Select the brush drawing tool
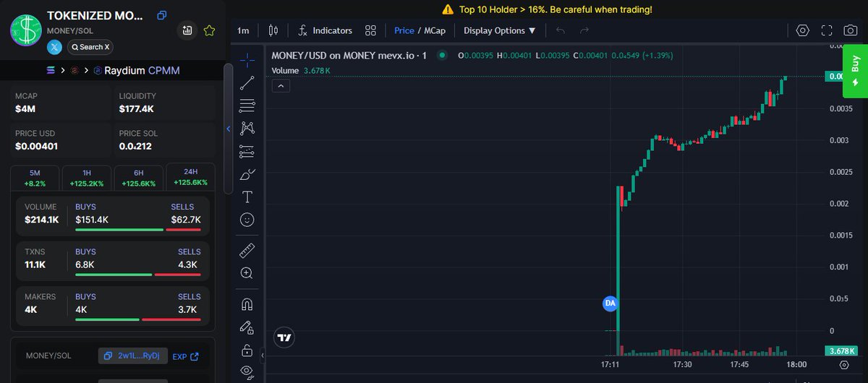 (247, 174)
